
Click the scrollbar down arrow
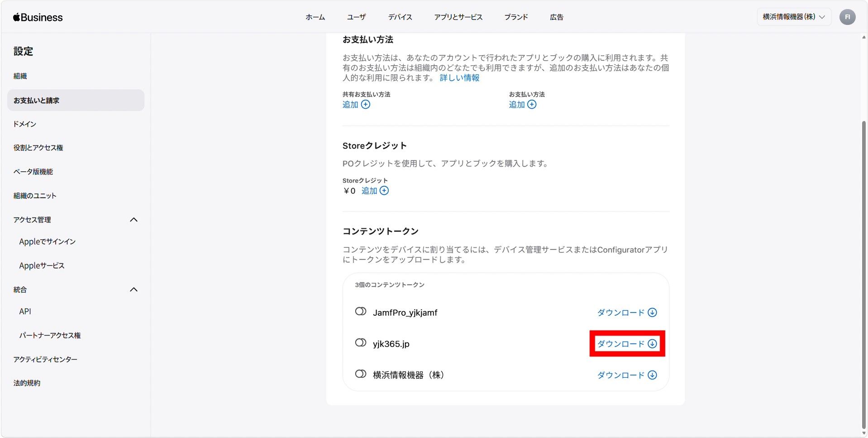coord(864,433)
